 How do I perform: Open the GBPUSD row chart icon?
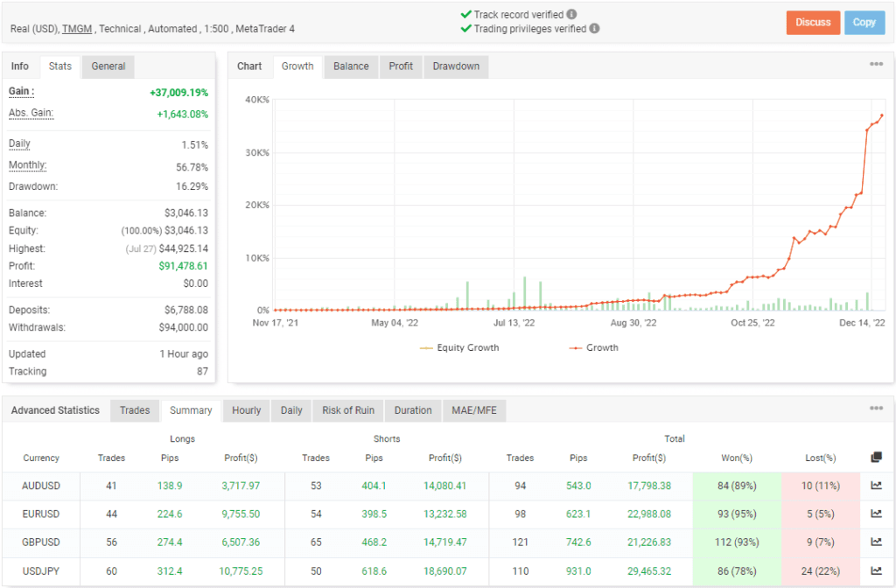(x=878, y=542)
